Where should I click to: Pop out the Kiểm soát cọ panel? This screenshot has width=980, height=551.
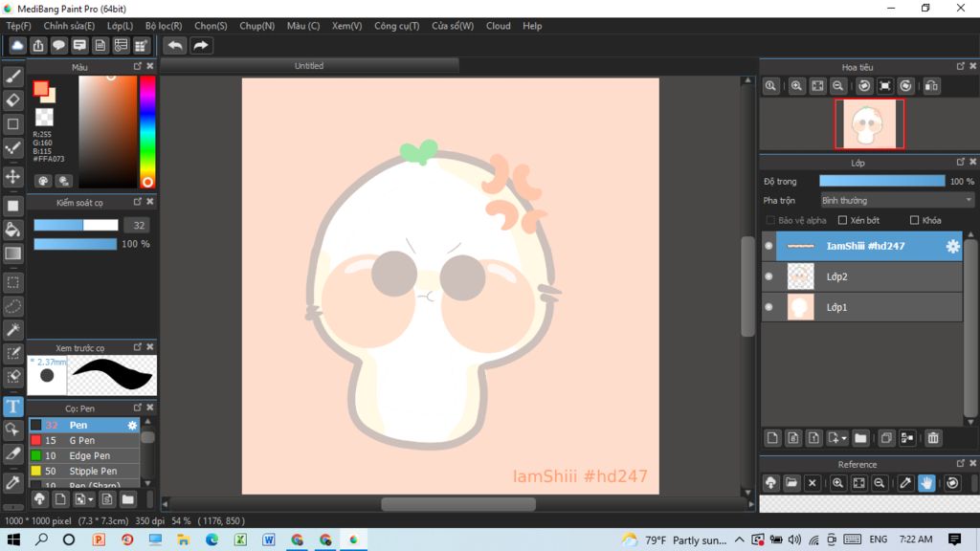pyautogui.click(x=138, y=202)
